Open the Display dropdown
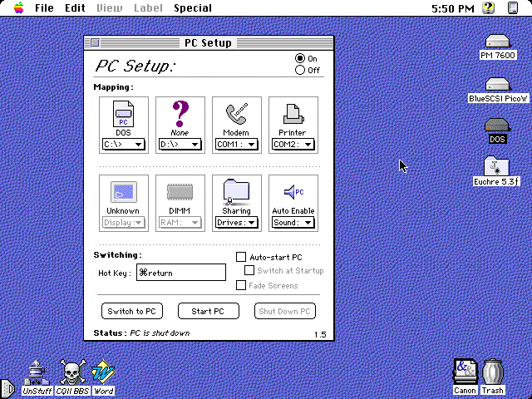Screen dimensions: 532x399 pyautogui.click(x=124, y=223)
